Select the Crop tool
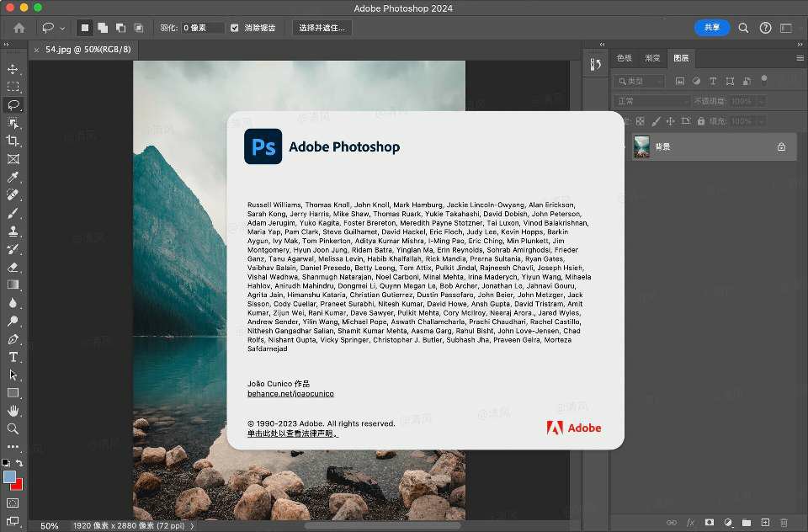 [13, 141]
